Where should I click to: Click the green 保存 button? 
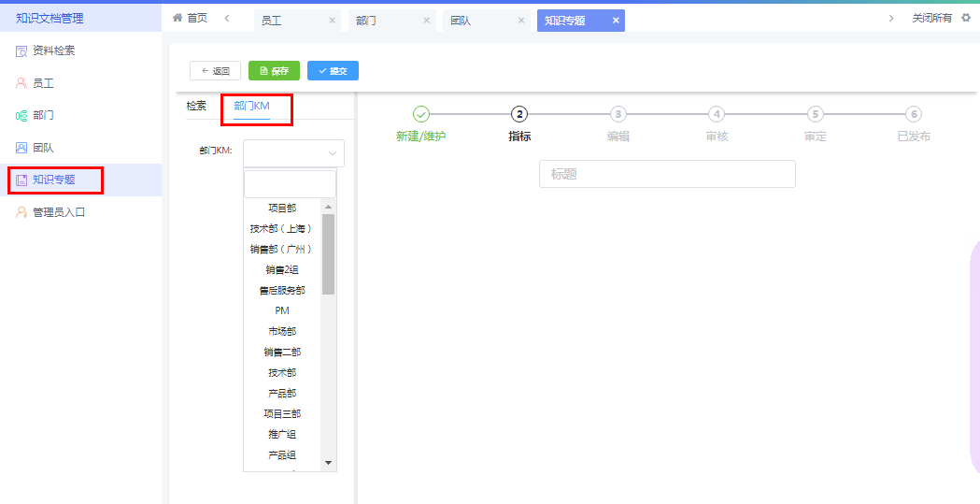pos(274,71)
